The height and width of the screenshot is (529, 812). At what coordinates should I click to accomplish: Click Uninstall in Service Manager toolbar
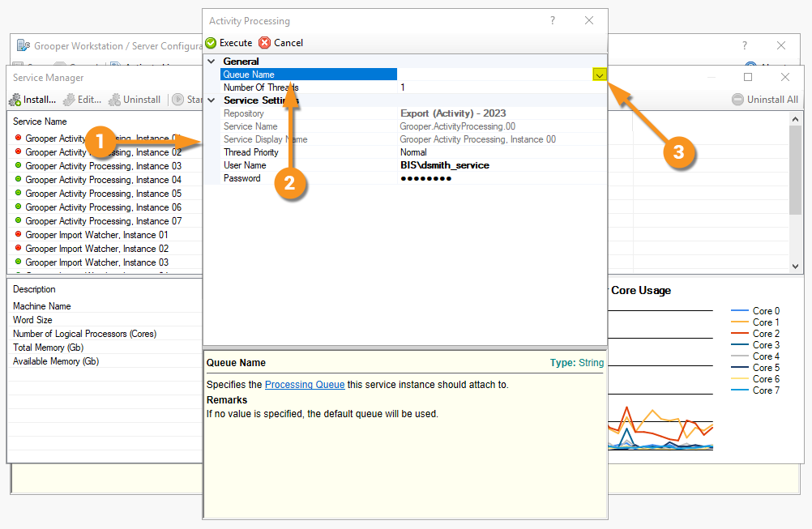coord(135,100)
